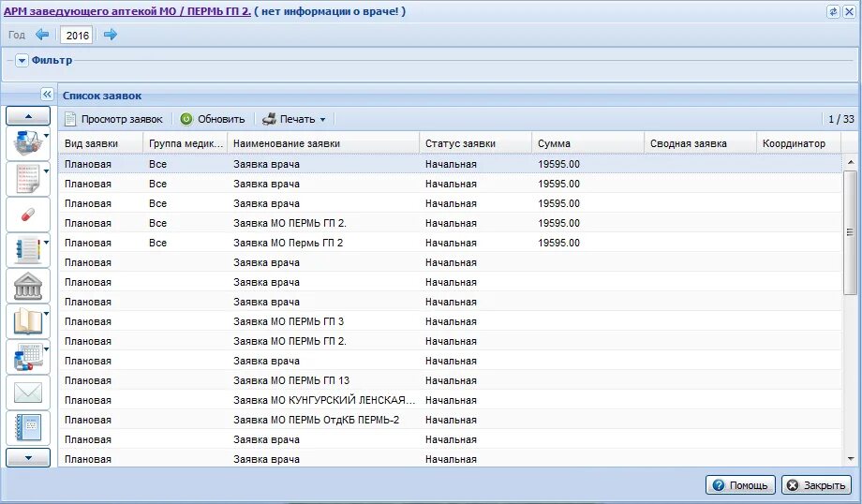Select row Заявка МО ПЕРМЬ ГП 13
Viewport: 862px width, 504px height.
click(451, 380)
